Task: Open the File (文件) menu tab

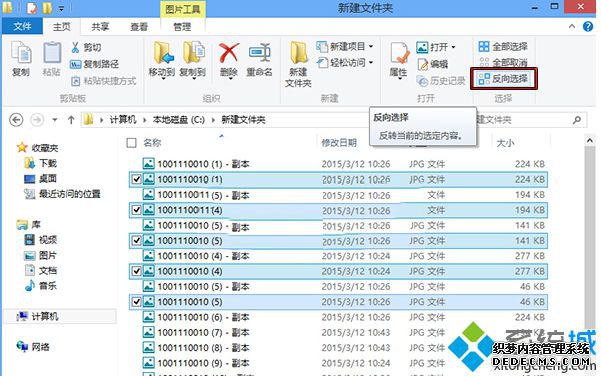Action: 22,26
